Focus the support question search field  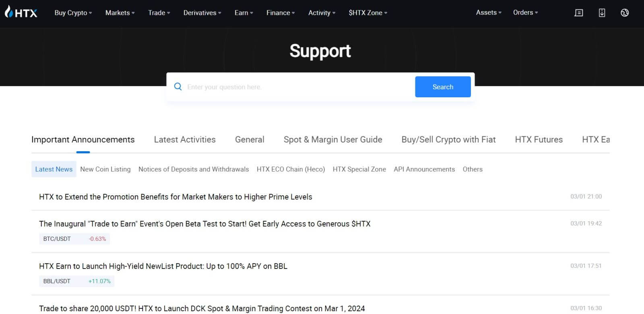point(298,87)
